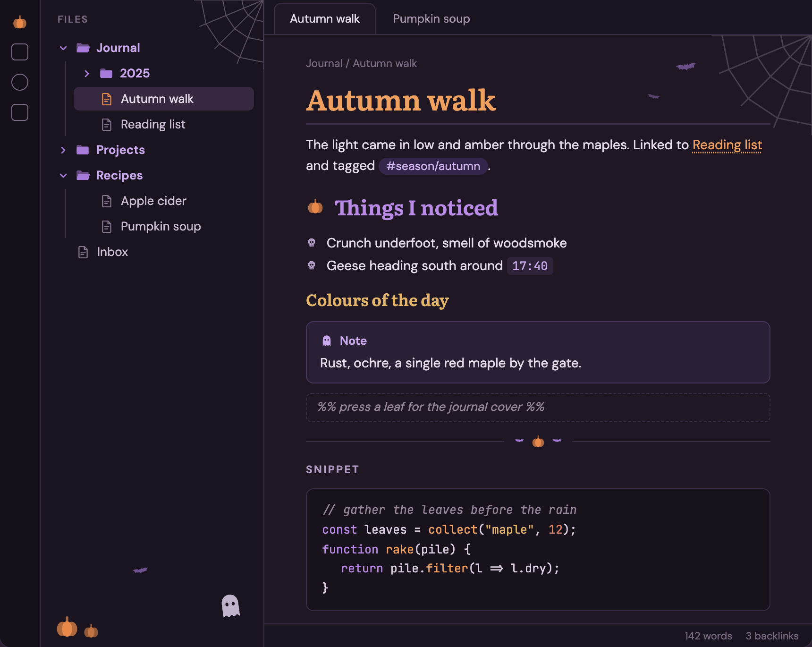
Task: Click the #season/autumn tag
Action: [433, 166]
